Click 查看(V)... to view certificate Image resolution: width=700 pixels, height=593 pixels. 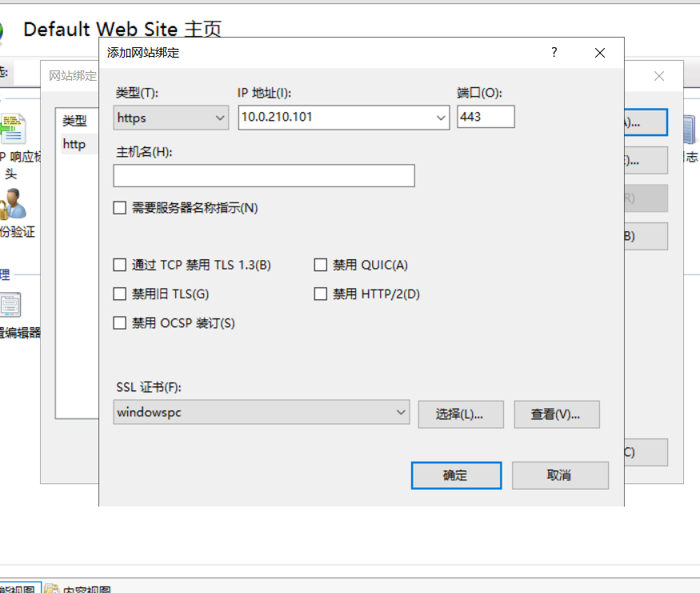(556, 414)
